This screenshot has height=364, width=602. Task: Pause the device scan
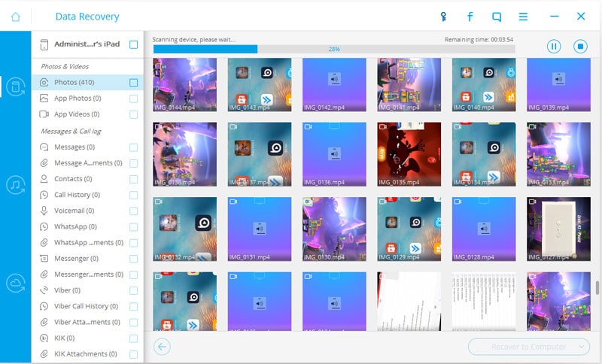554,47
